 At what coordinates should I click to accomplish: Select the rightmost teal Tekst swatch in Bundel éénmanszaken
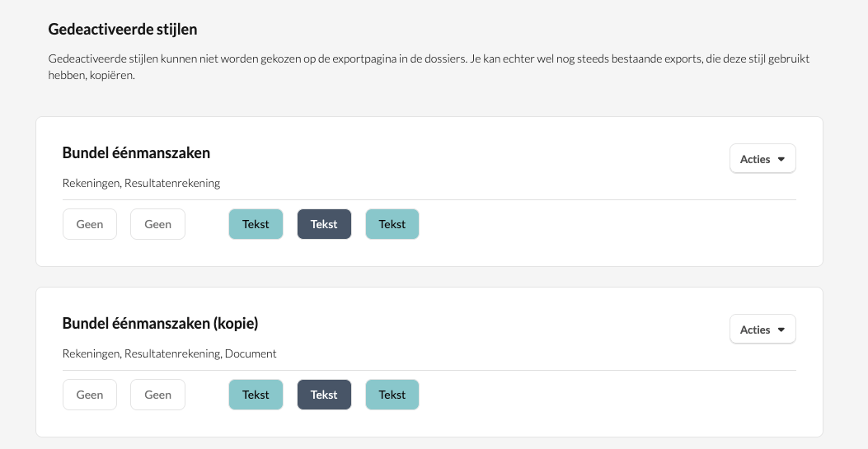(x=392, y=224)
